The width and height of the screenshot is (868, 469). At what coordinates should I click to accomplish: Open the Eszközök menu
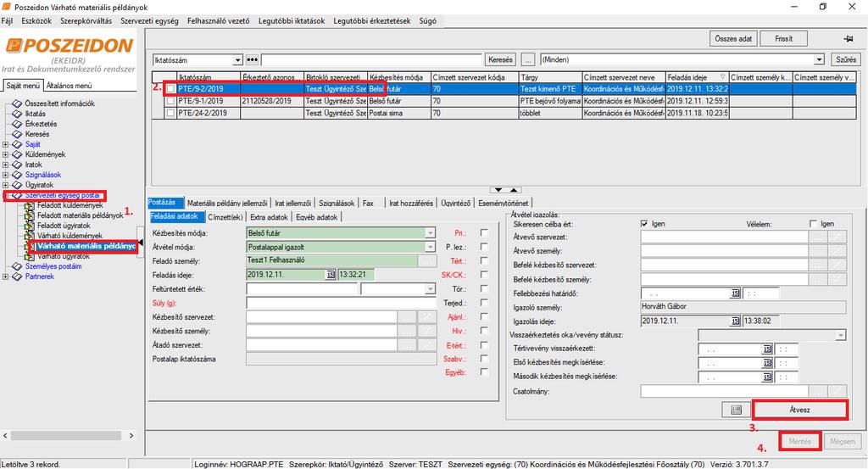coord(36,21)
